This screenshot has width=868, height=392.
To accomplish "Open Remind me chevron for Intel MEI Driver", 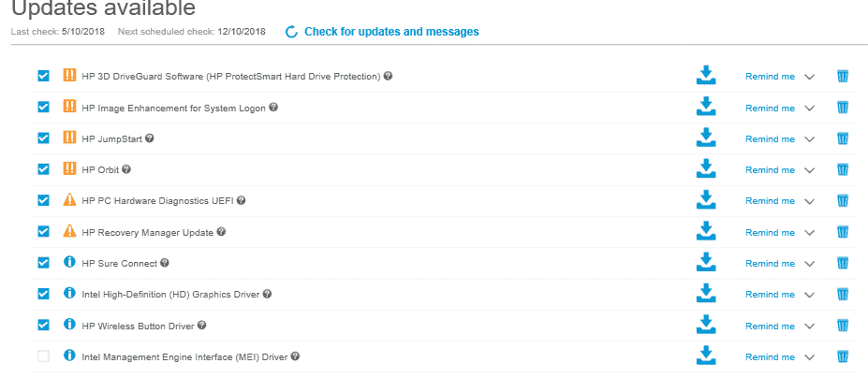I will [809, 357].
